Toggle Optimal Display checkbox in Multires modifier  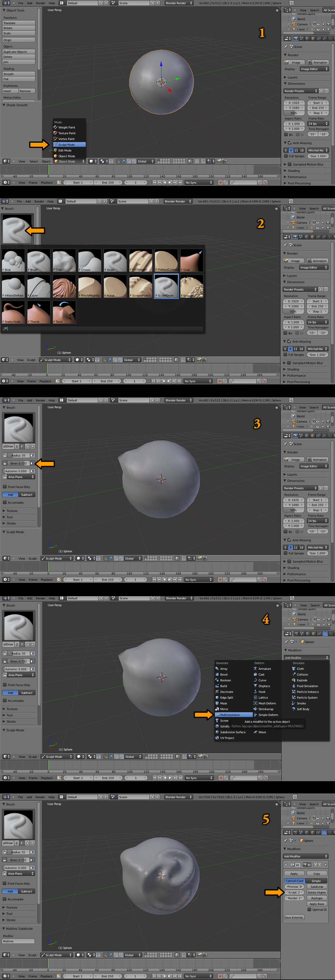pos(309,910)
